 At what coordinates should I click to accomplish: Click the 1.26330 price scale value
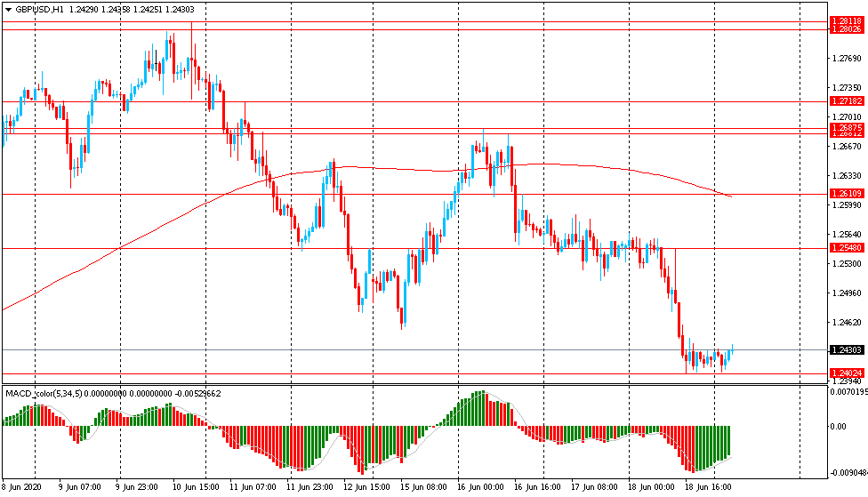click(847, 176)
